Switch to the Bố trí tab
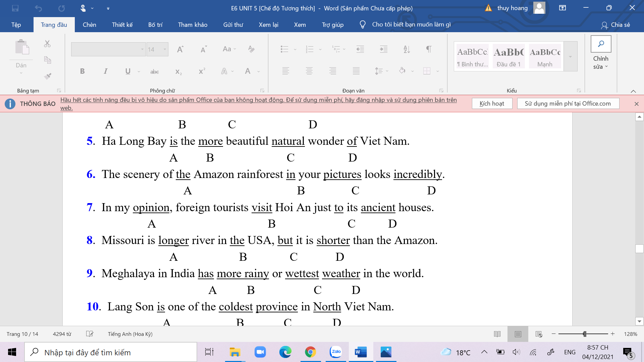 click(155, 25)
